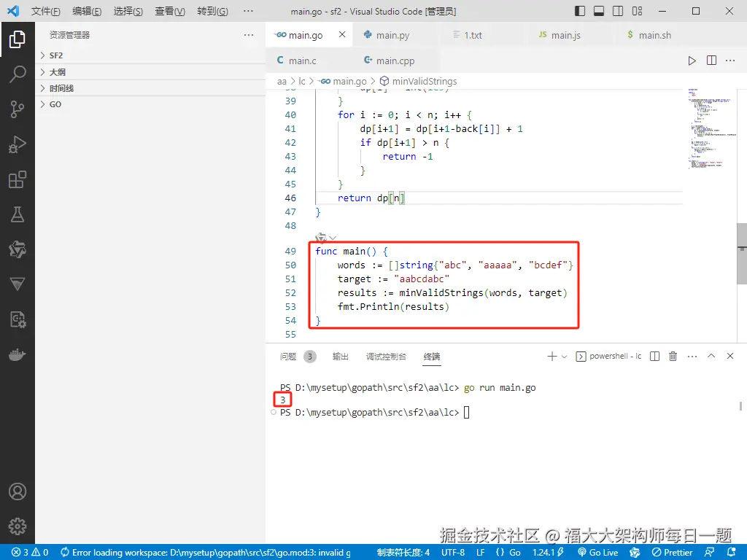Open the 选择(S) menu
The width and height of the screenshot is (747, 560).
[128, 11]
